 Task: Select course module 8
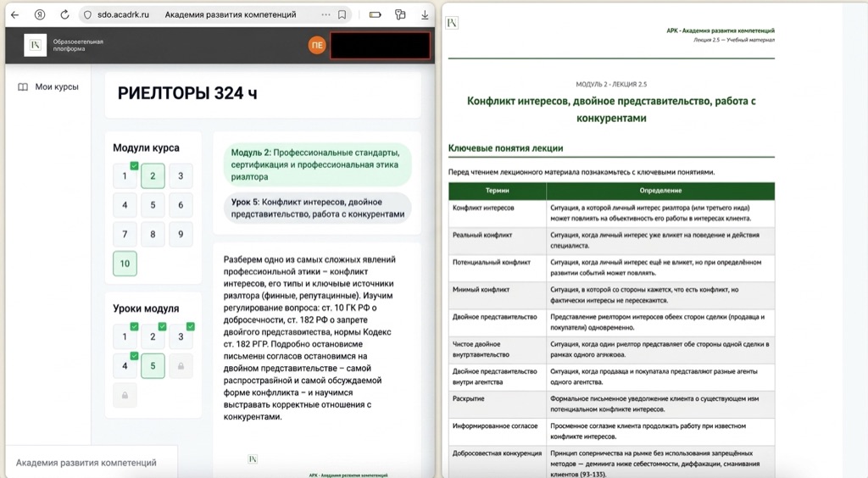click(153, 235)
